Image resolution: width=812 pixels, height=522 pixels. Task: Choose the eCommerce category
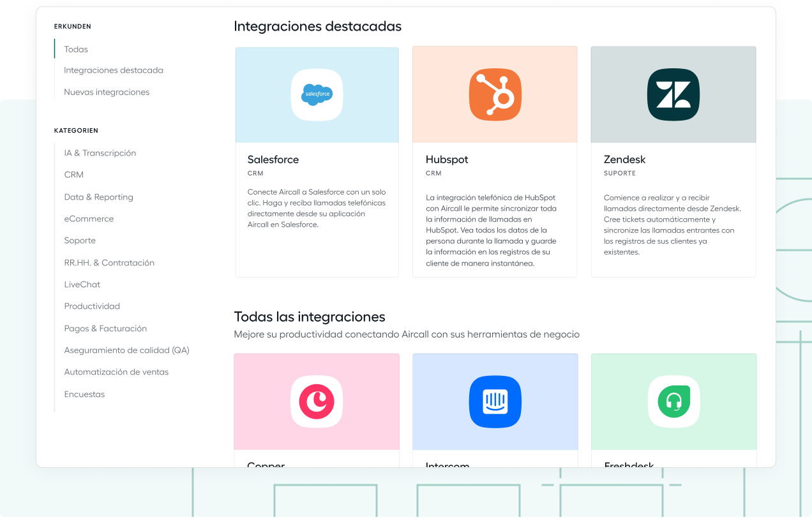(89, 219)
